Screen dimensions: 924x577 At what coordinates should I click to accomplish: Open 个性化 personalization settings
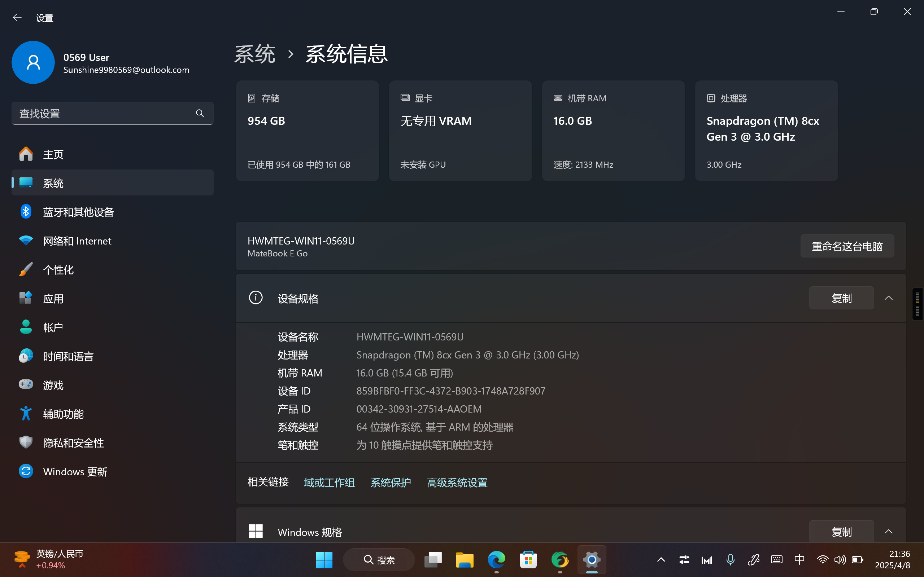point(58,270)
